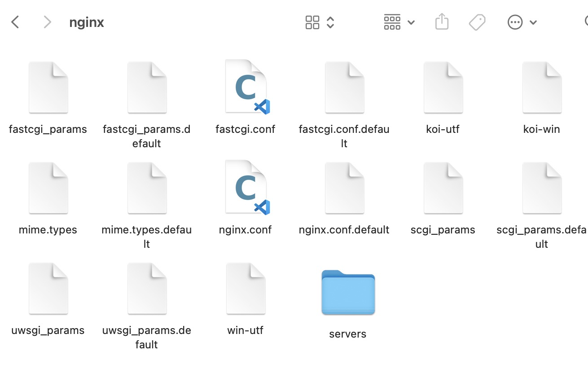Viewport: 588px width, 369px height.
Task: Click the fastcgi.conf file name label
Action: 246,130
